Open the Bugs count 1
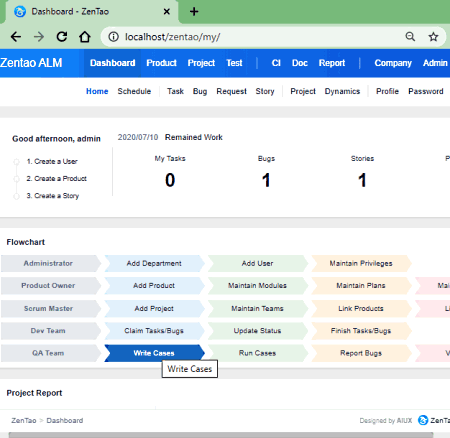This screenshot has width=450, height=438. pos(266,180)
